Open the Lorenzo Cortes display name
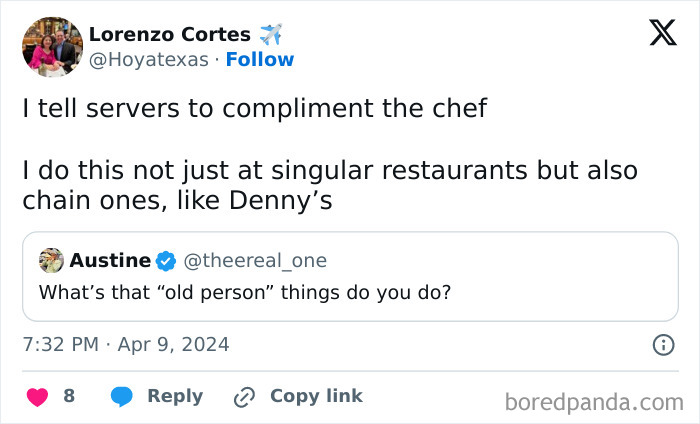 (169, 34)
